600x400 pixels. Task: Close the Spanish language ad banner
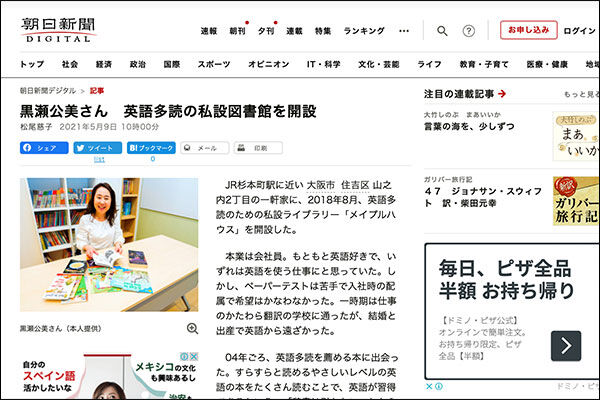(194, 357)
